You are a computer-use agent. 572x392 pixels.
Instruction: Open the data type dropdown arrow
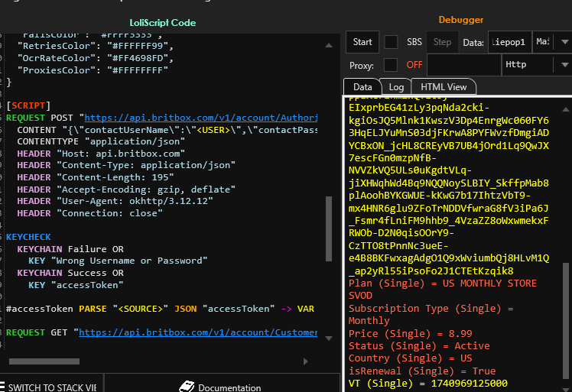pyautogui.click(x=564, y=42)
